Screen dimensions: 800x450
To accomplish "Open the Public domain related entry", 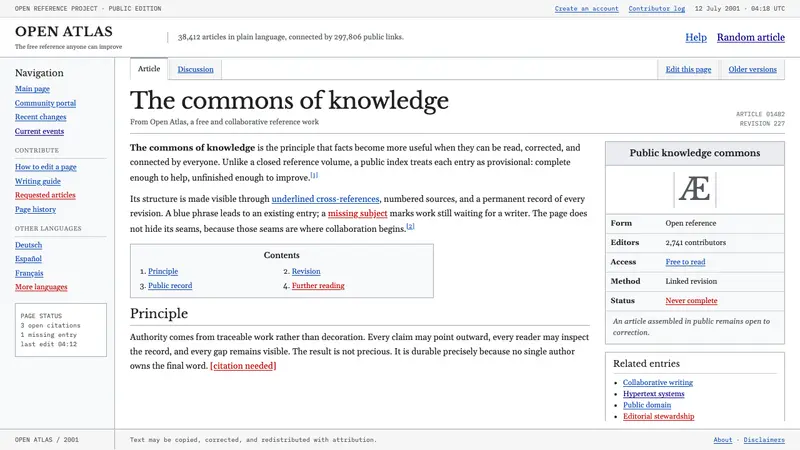I will pos(647,405).
